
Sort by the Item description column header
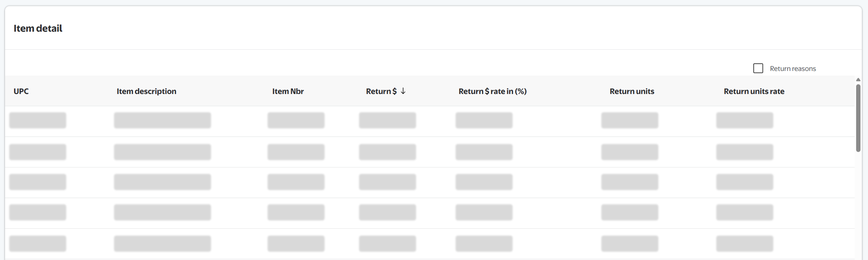(146, 91)
